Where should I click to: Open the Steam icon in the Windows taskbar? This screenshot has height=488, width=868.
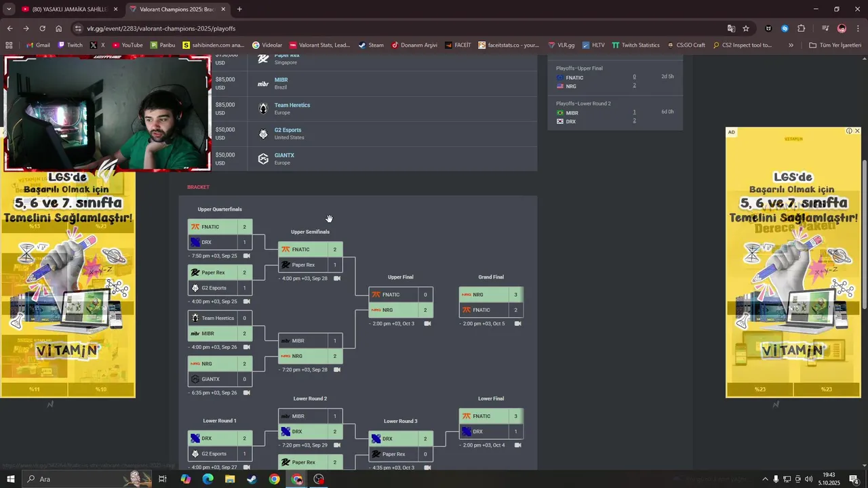[252, 479]
